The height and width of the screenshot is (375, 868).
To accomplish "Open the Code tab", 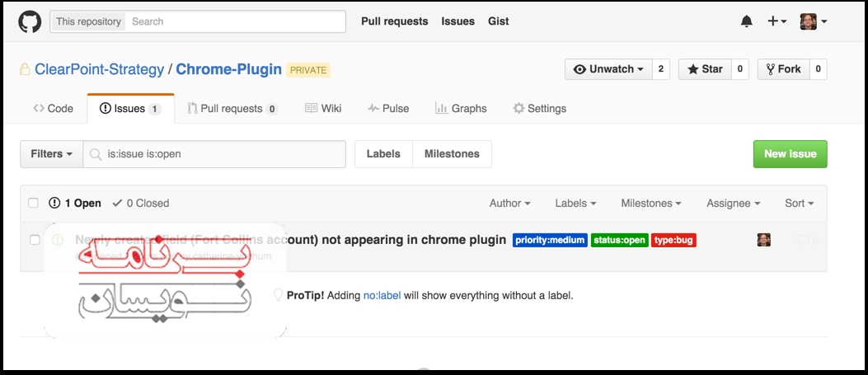I will point(54,109).
